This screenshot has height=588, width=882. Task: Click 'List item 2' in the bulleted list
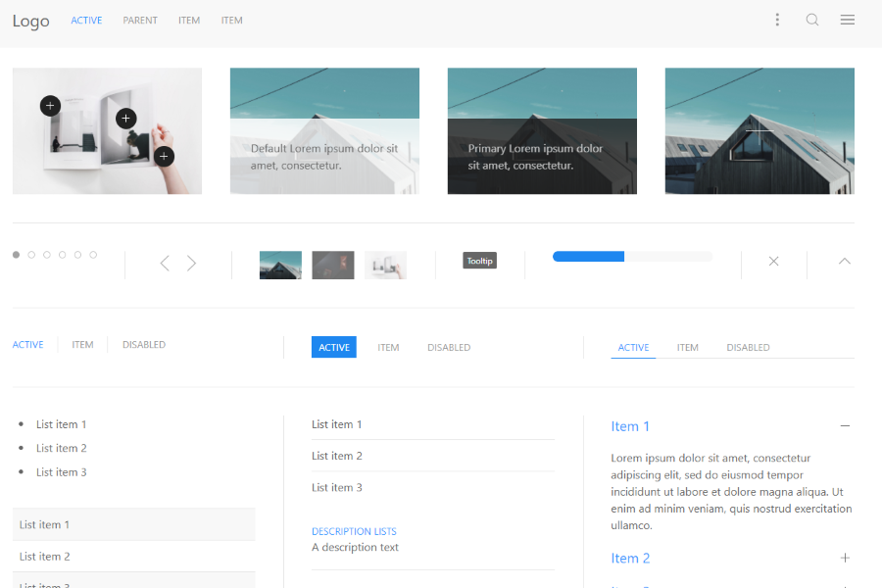[x=62, y=448]
